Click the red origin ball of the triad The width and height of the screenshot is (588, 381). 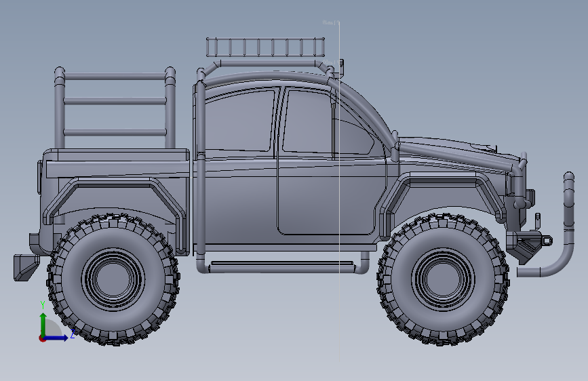41,338
